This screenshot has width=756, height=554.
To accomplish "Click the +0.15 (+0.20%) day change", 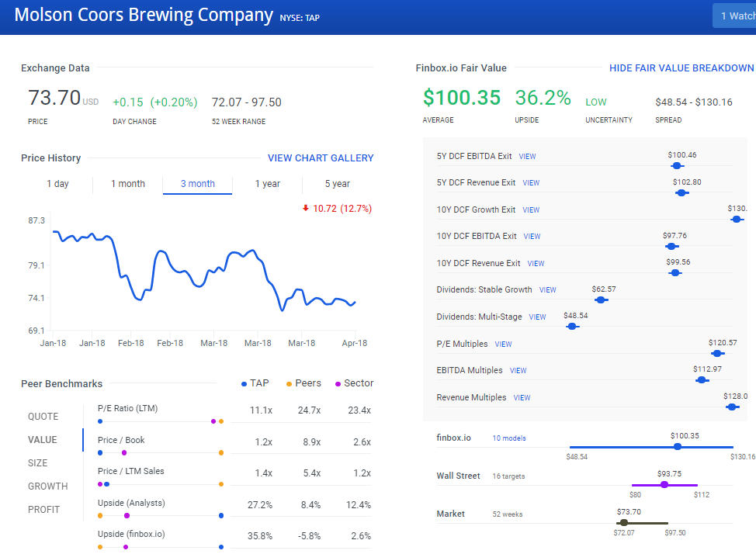I will (154, 102).
